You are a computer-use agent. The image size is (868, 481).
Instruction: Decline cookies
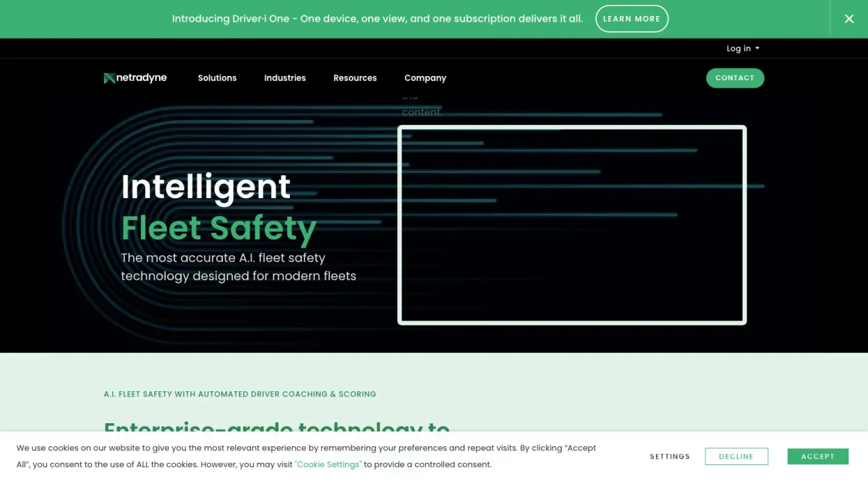pyautogui.click(x=736, y=456)
